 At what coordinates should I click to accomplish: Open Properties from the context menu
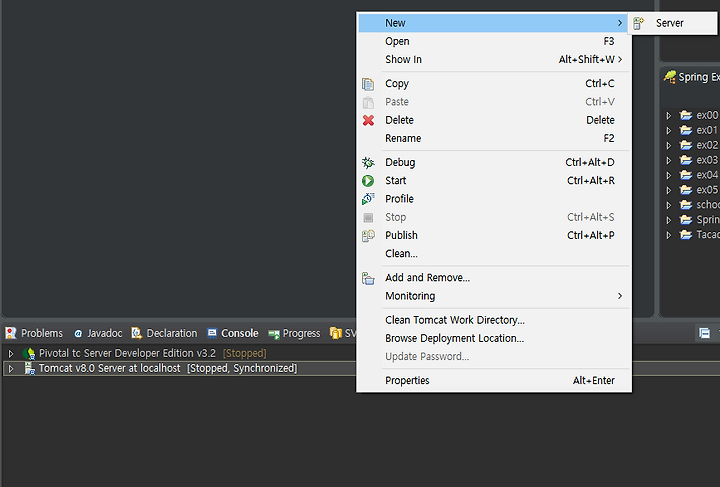494,381
